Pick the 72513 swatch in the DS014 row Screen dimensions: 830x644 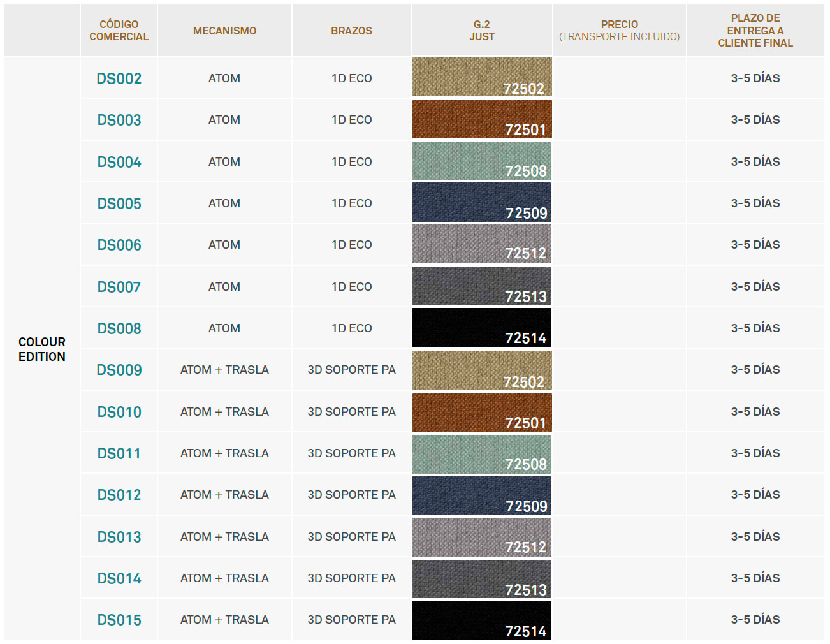pyautogui.click(x=482, y=579)
